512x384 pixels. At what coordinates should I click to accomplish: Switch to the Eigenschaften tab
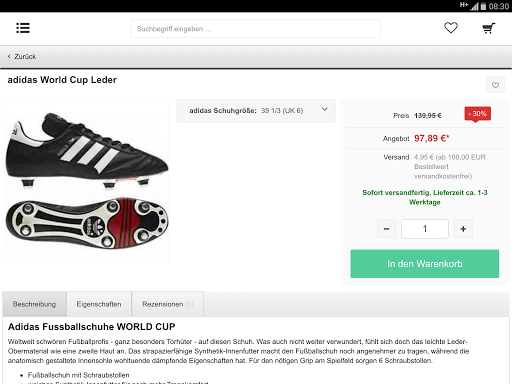click(x=99, y=304)
